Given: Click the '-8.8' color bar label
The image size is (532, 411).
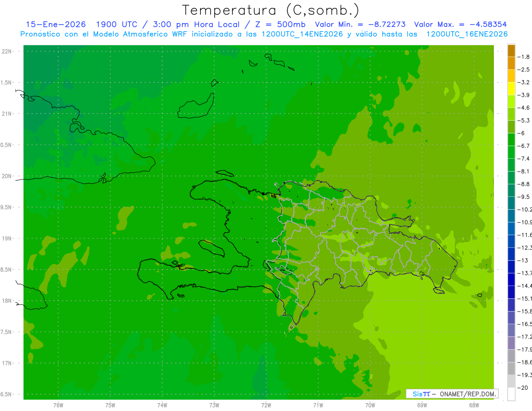Looking at the screenshot, I should pyautogui.click(x=523, y=184).
